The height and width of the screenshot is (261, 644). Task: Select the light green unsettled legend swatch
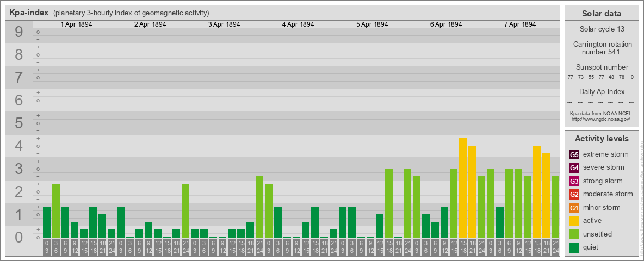(x=574, y=234)
